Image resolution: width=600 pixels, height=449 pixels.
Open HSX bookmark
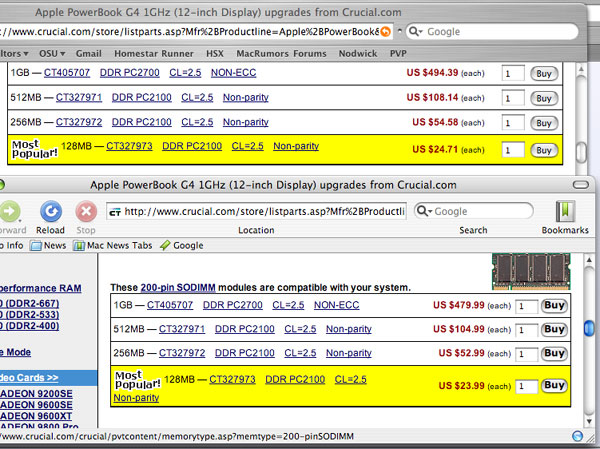tap(215, 54)
